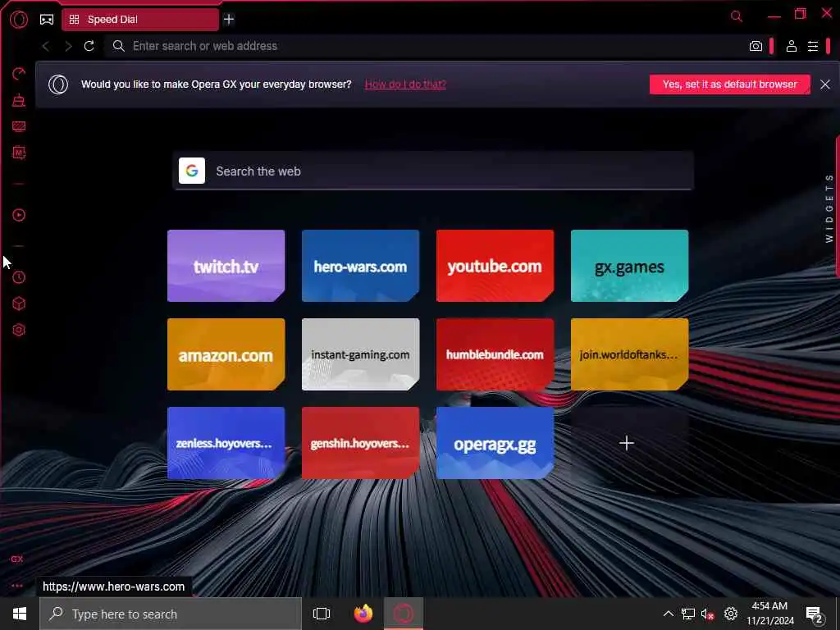Open the instant-gaming.com tile
Screen dimensions: 840x630
(361, 354)
